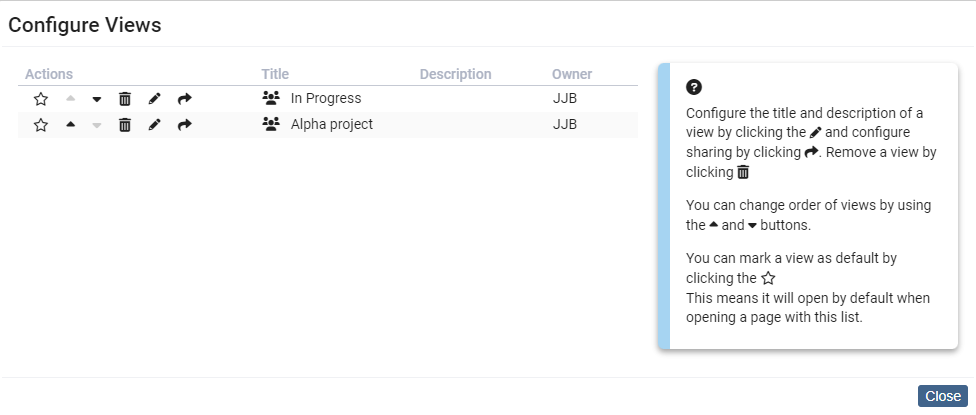Mark Alpha project view as default with star
This screenshot has width=976, height=415.
click(41, 125)
